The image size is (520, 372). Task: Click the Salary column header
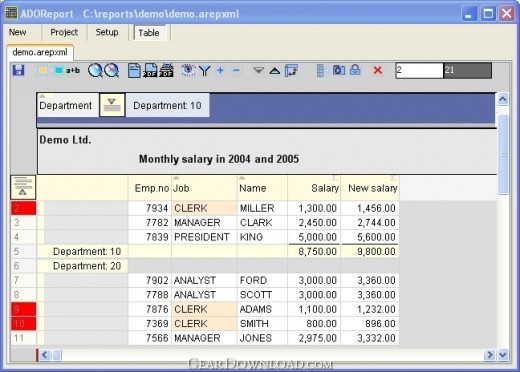[314, 188]
